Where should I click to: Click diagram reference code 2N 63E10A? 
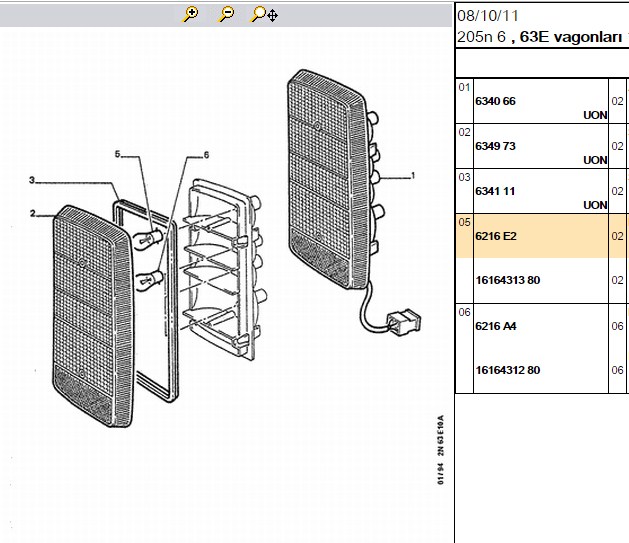click(x=441, y=435)
